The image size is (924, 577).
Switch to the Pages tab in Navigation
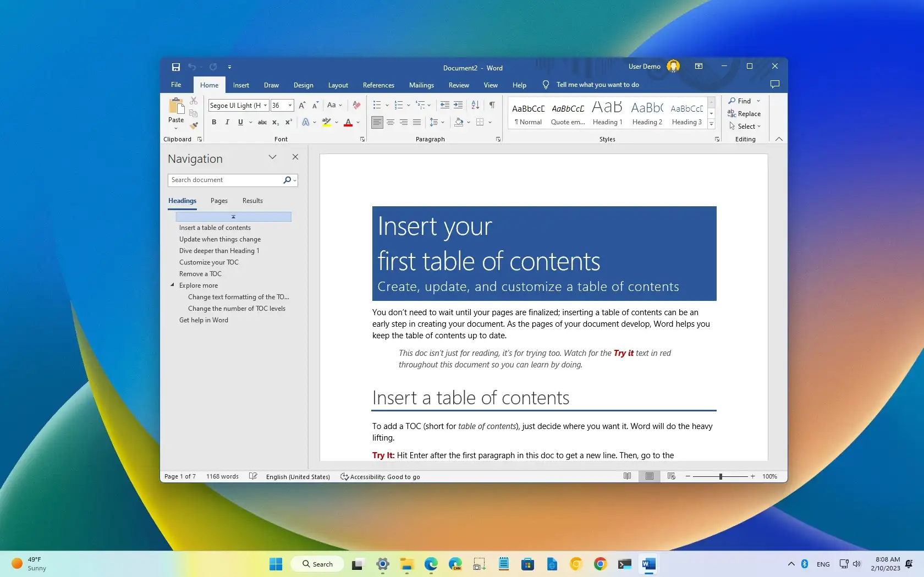click(219, 201)
